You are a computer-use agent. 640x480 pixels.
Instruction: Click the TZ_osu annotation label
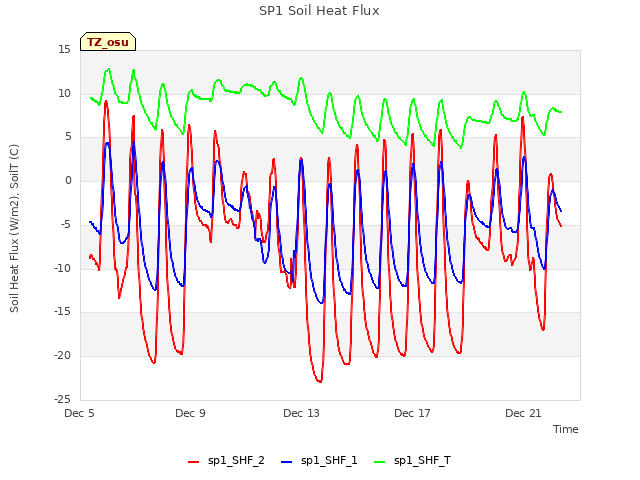tap(108, 42)
